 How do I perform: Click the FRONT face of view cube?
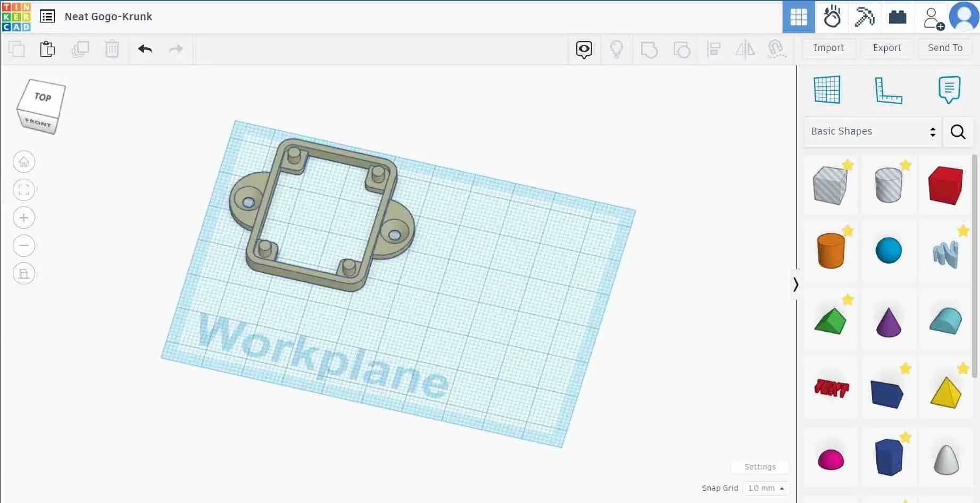pyautogui.click(x=37, y=123)
